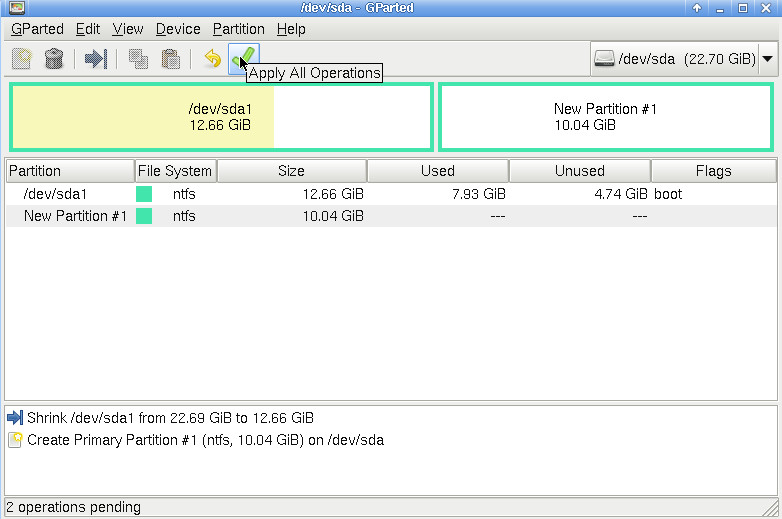The image size is (782, 519).
Task: Click the File System column header
Action: tap(176, 171)
